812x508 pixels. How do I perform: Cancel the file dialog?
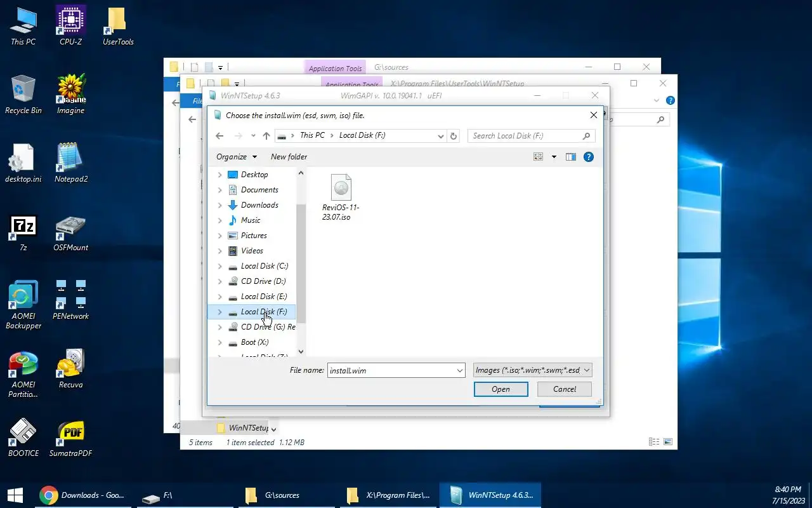565,389
